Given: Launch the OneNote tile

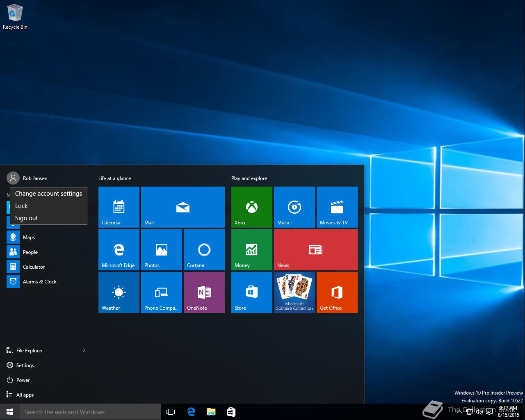Looking at the screenshot, I should [204, 292].
